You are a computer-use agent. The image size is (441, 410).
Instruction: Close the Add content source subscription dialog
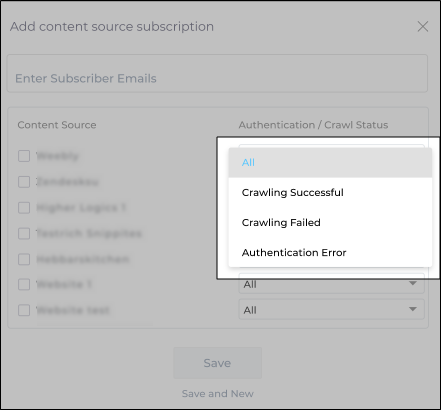pyautogui.click(x=423, y=27)
